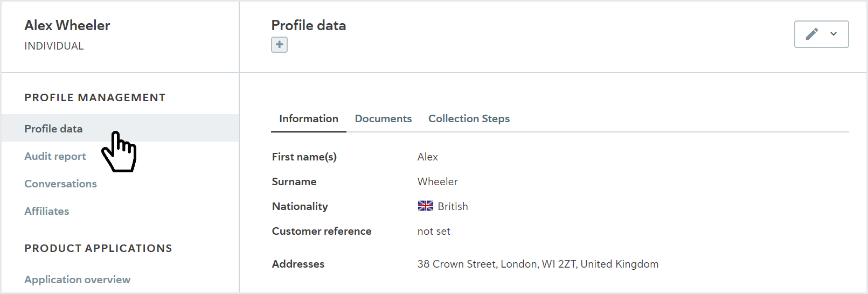Click the British flag icon
This screenshot has width=868, height=294.
pyautogui.click(x=426, y=206)
